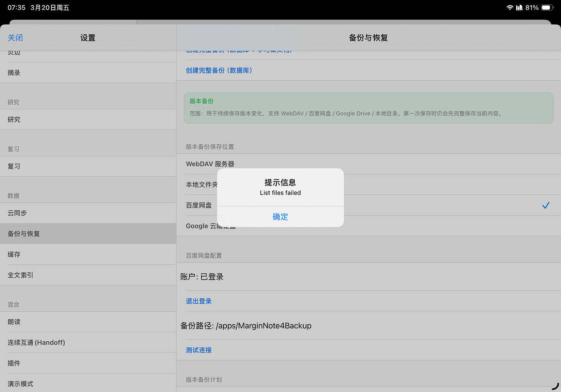This screenshot has width=561, height=392.
Task: Open the 朗读 settings section
Action: point(14,322)
